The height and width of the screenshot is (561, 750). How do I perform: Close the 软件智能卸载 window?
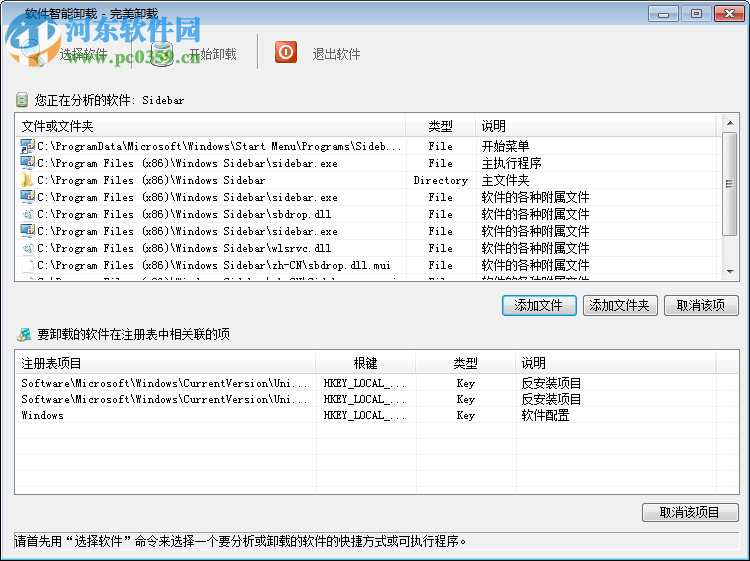pyautogui.click(x=729, y=13)
